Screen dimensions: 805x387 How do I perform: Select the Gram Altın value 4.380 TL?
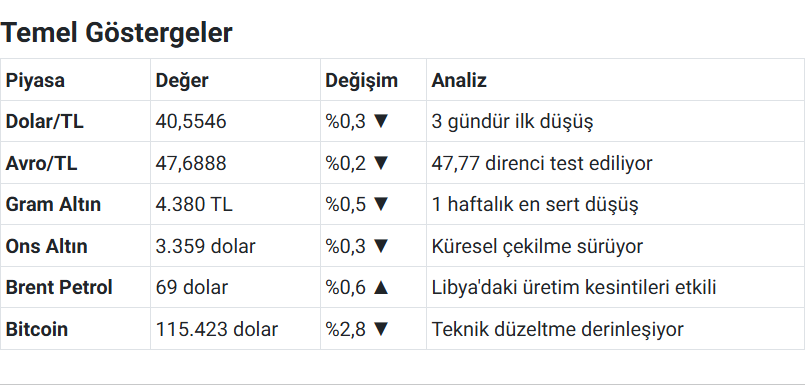tap(194, 204)
